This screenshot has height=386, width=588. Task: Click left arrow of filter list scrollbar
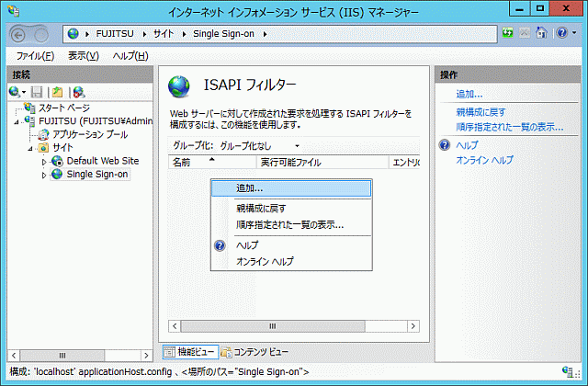coord(175,326)
